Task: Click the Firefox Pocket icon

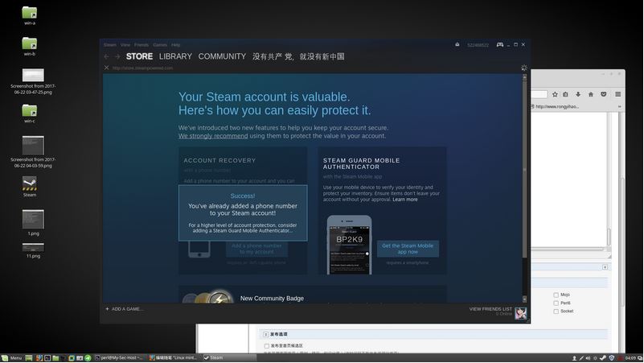Action: pos(603,94)
